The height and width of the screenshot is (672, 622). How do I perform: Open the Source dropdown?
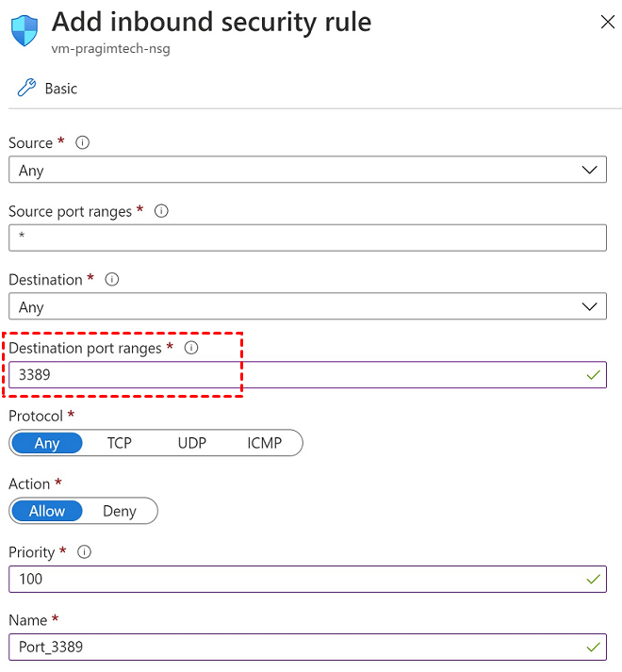click(307, 171)
